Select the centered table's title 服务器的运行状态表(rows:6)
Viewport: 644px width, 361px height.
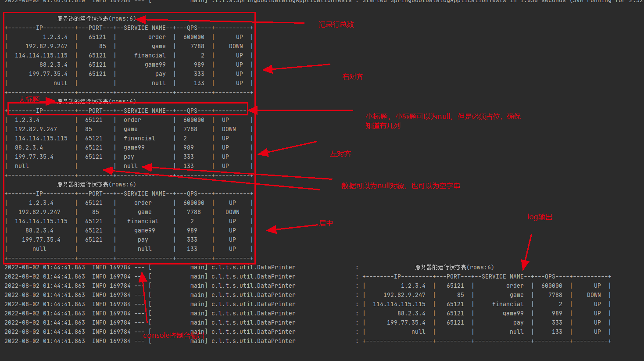pos(97,184)
